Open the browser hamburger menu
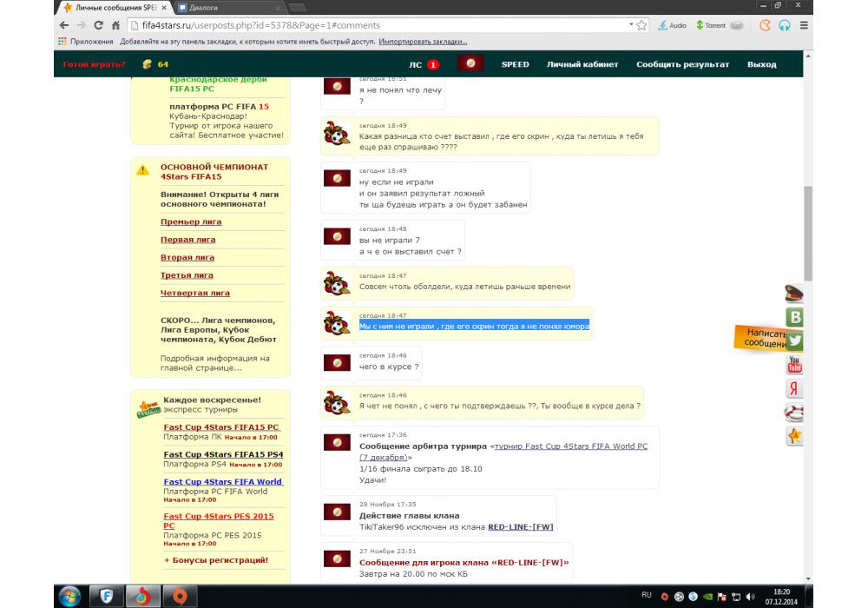Viewport: 868px width, 608px height. coord(805,25)
